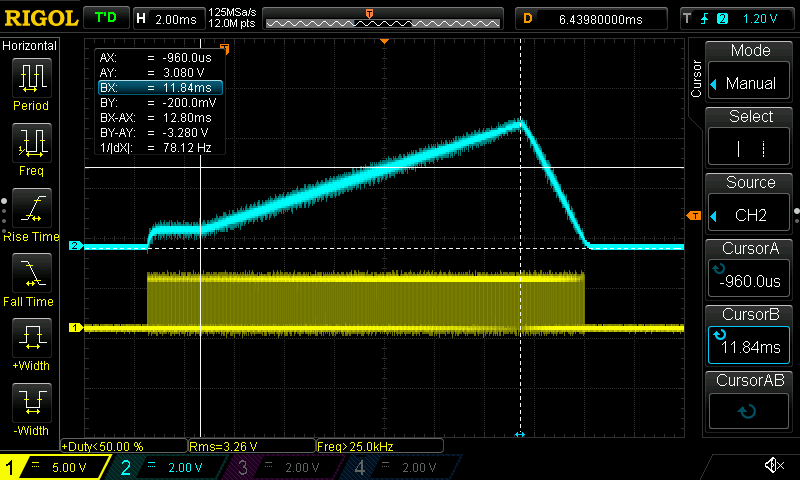The height and width of the screenshot is (480, 800).
Task: Select the CursorA position field
Action: point(749,278)
